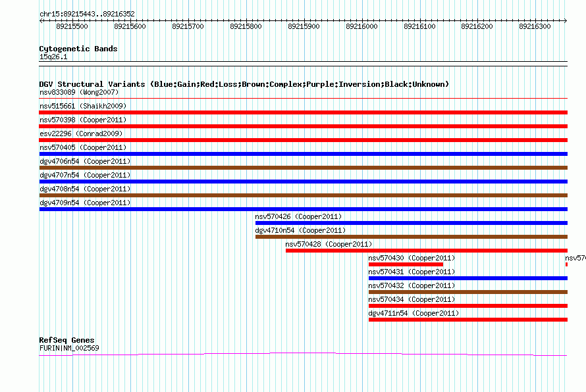Click the red bar under nsv515661
Screen dimensions: 586x392
(303, 112)
